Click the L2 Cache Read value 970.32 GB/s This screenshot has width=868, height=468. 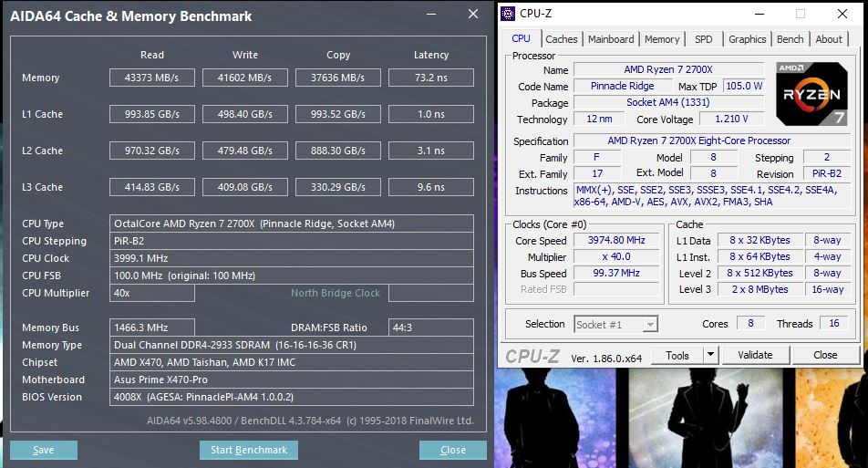(x=151, y=151)
